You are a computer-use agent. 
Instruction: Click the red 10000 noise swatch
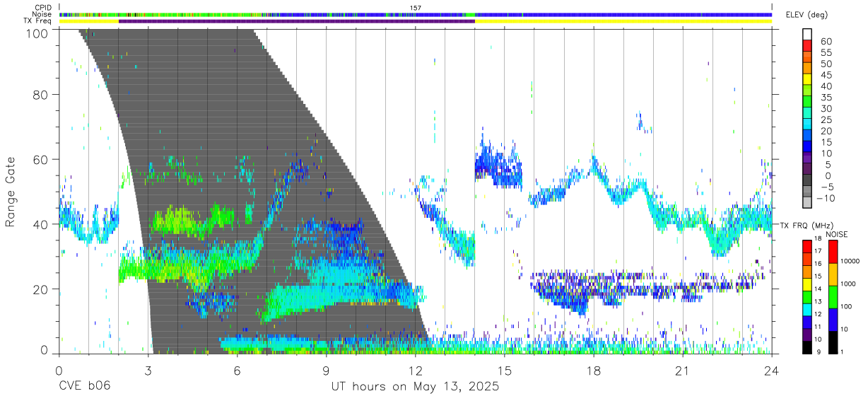pyautogui.click(x=833, y=252)
